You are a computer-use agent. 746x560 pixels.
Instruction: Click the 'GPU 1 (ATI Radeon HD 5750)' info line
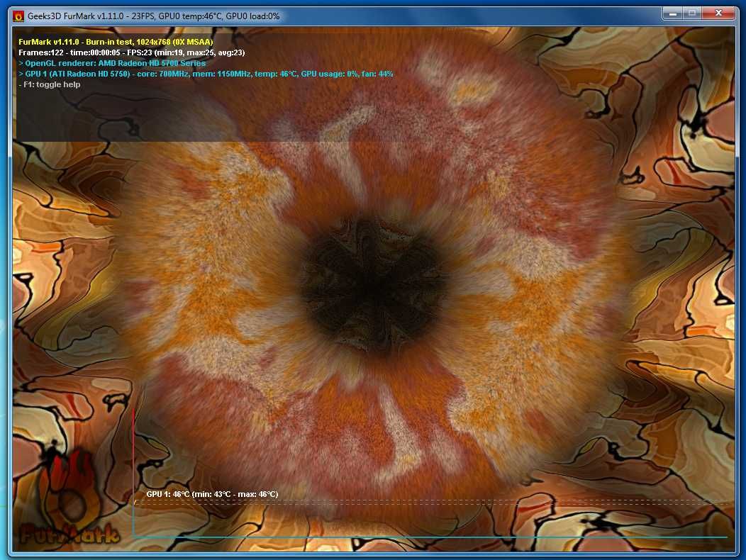pyautogui.click(x=206, y=74)
